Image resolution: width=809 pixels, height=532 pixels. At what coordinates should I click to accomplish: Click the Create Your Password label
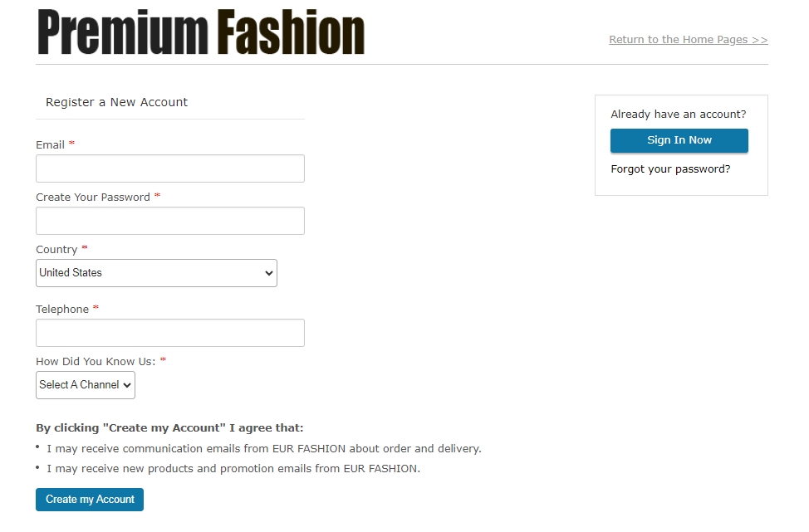(x=93, y=198)
